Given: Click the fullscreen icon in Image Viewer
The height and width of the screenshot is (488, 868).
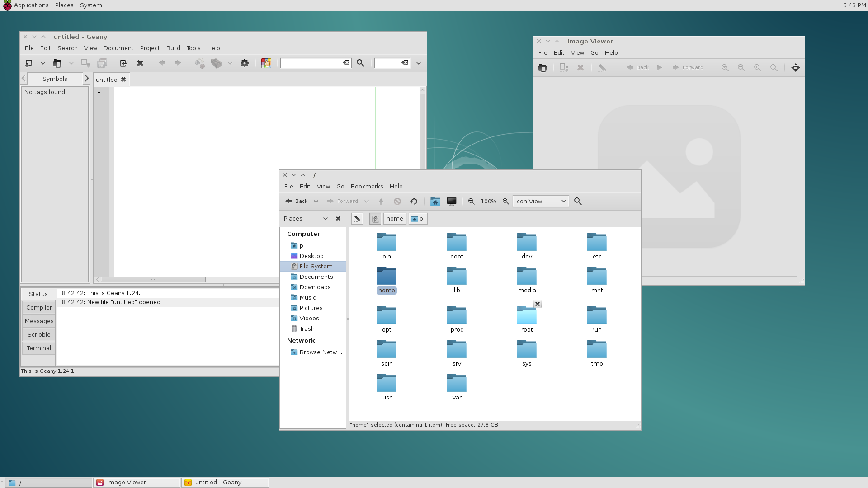Looking at the screenshot, I should pos(796,68).
